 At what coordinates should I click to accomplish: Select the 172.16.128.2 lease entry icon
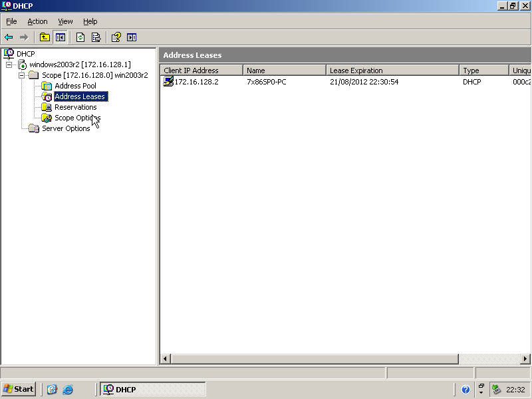[x=168, y=82]
